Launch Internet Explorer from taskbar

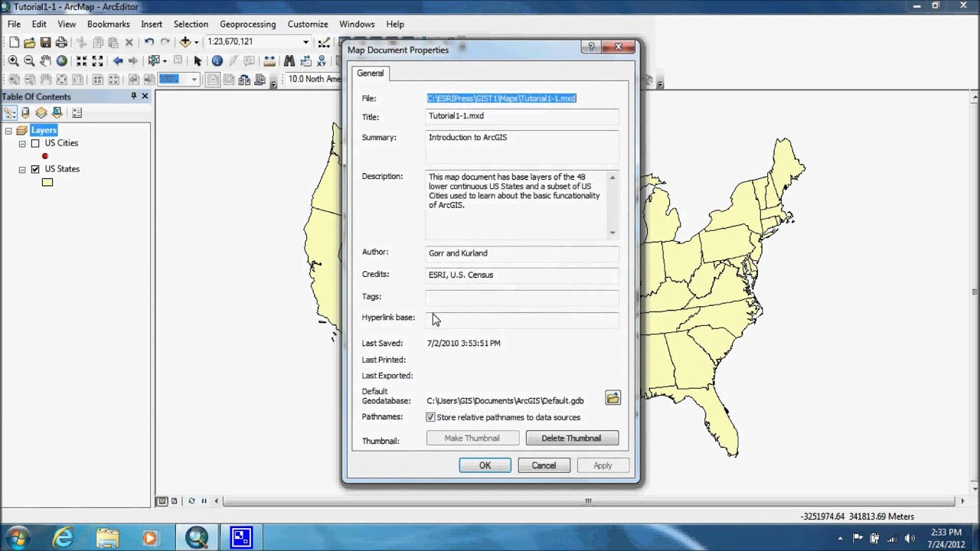tap(63, 538)
